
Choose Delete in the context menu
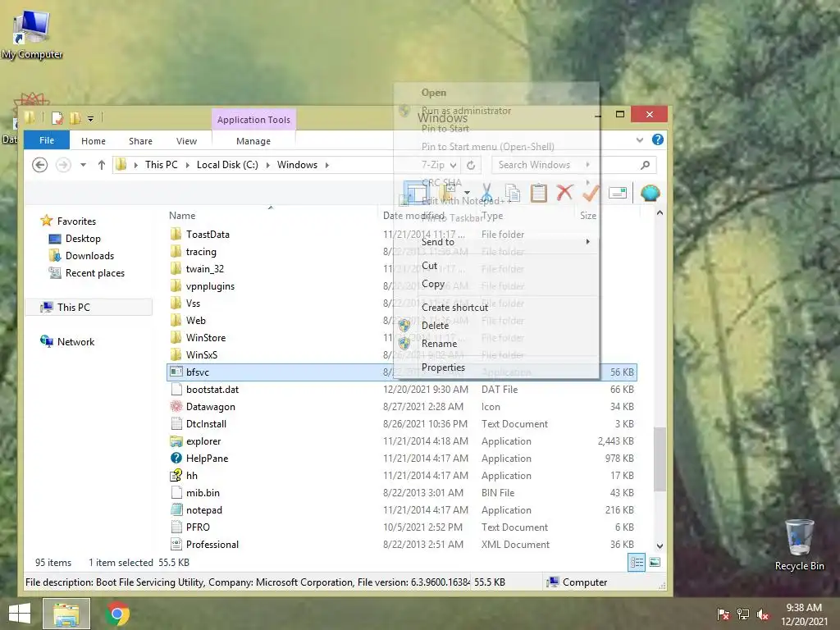point(435,325)
